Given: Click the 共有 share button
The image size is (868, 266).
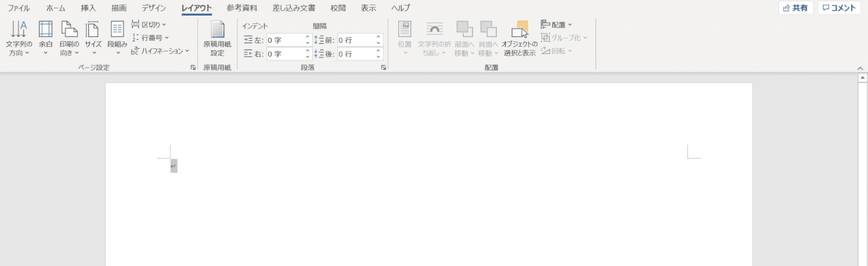Looking at the screenshot, I should coord(795,8).
